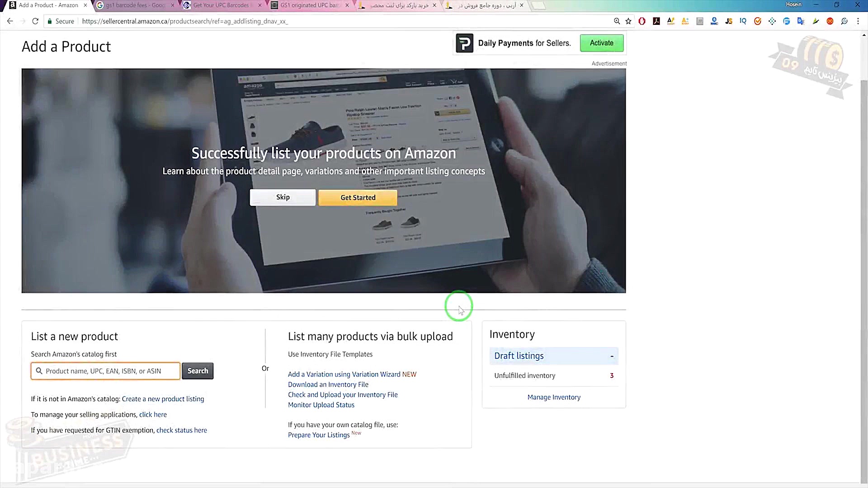Click Create a new product listing link
The width and height of the screenshot is (868, 488).
click(x=163, y=399)
